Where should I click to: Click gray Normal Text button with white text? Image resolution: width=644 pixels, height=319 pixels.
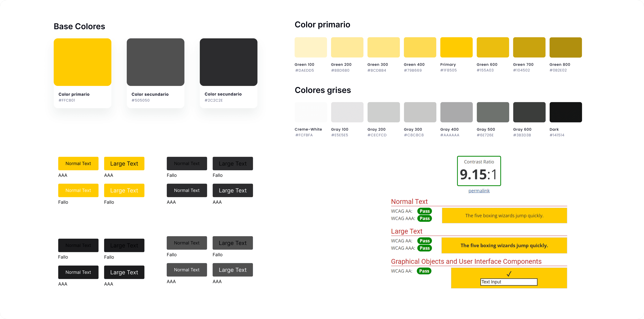[187, 270]
